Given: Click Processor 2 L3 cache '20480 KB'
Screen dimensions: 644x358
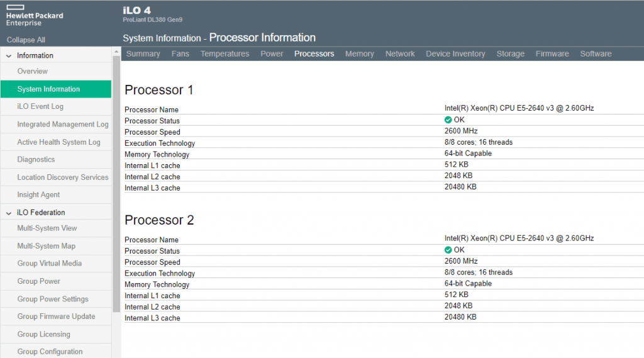Looking at the screenshot, I should 460,317.
